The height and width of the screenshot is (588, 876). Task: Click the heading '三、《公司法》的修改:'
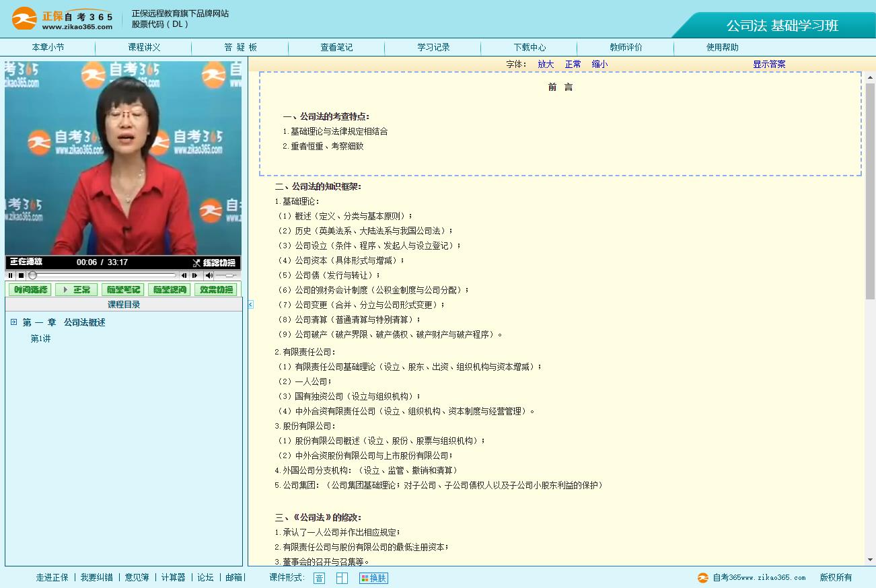coord(318,517)
